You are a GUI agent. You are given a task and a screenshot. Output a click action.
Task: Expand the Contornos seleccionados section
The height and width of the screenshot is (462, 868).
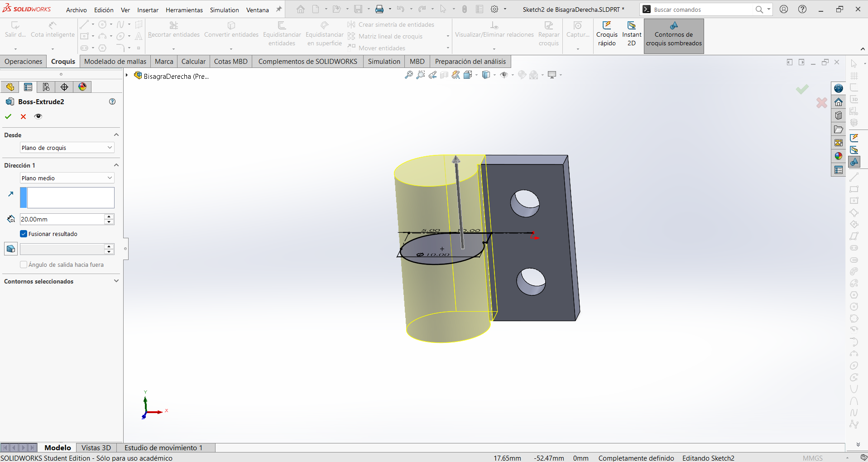[61, 281]
